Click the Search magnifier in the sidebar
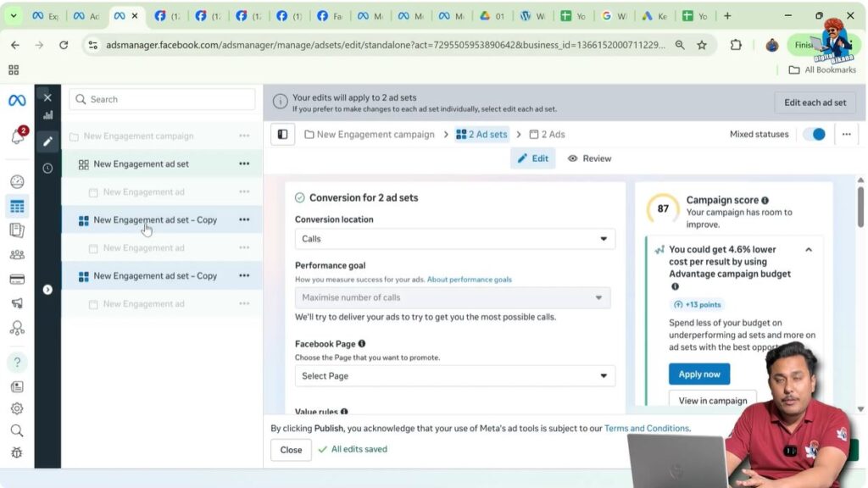 click(17, 430)
